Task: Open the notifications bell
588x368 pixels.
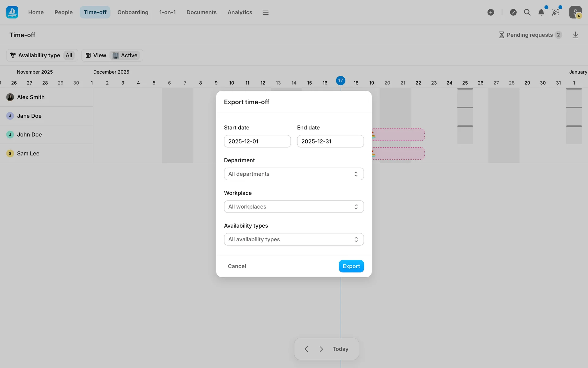Action: 541,12
